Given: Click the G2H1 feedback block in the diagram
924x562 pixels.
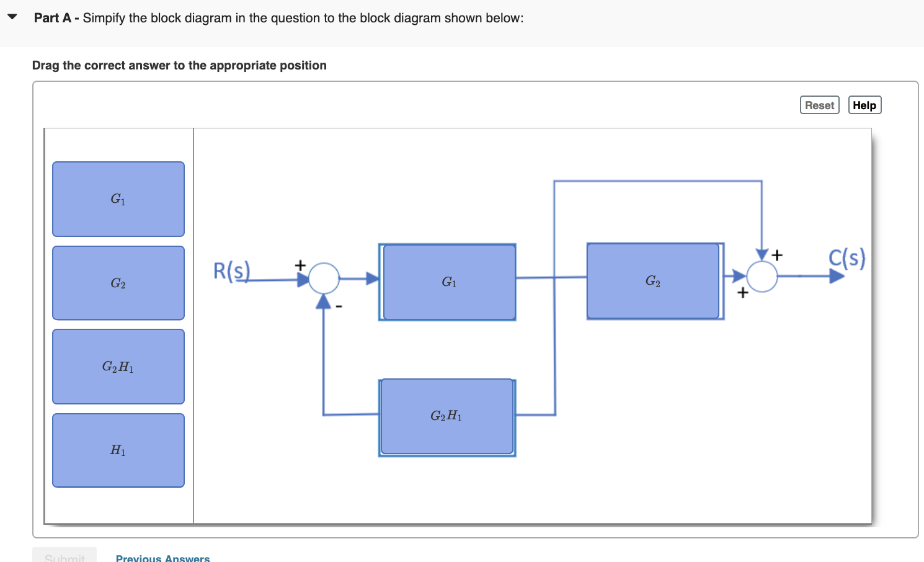Looking at the screenshot, I should click(x=446, y=416).
